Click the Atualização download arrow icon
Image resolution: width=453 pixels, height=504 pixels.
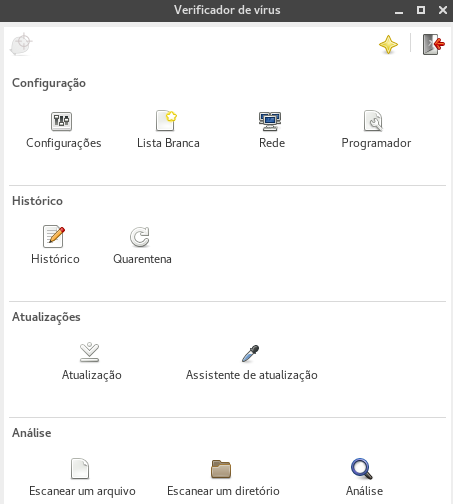pos(90,352)
